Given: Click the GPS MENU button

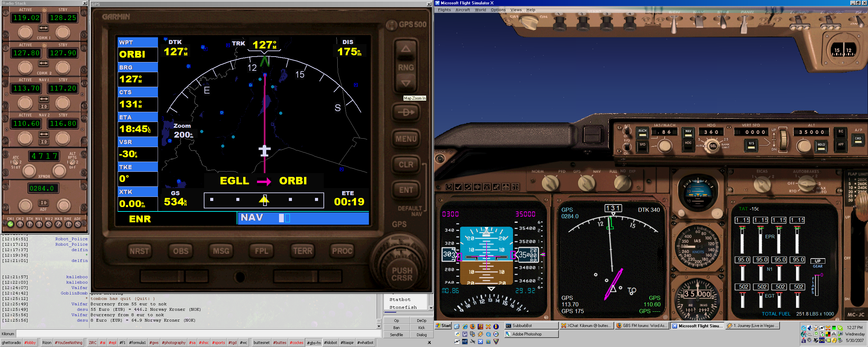Looking at the screenshot, I should (406, 139).
